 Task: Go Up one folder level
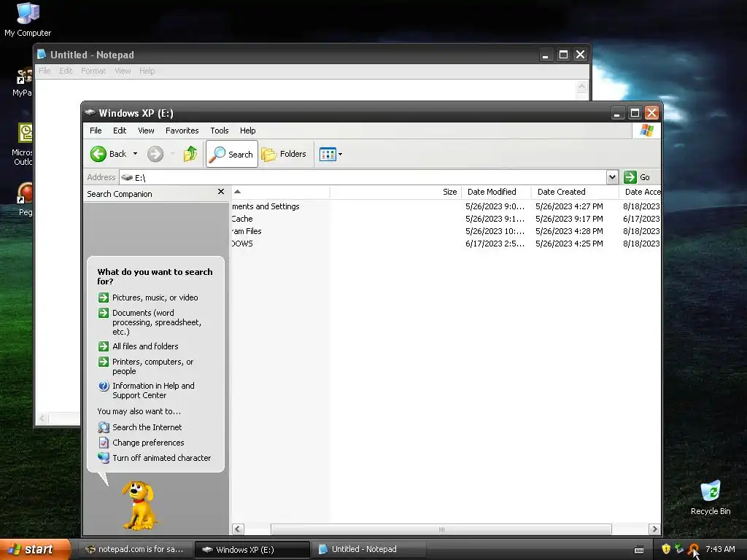pos(190,154)
